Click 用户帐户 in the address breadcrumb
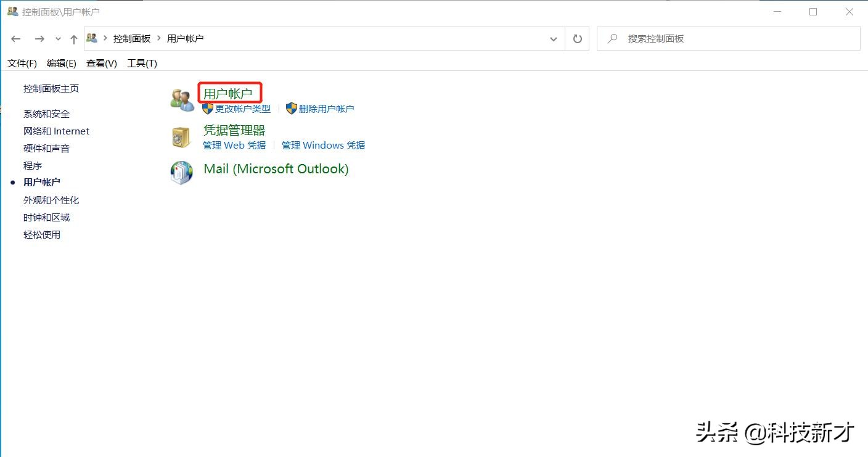The height and width of the screenshot is (457, 868). coord(186,38)
